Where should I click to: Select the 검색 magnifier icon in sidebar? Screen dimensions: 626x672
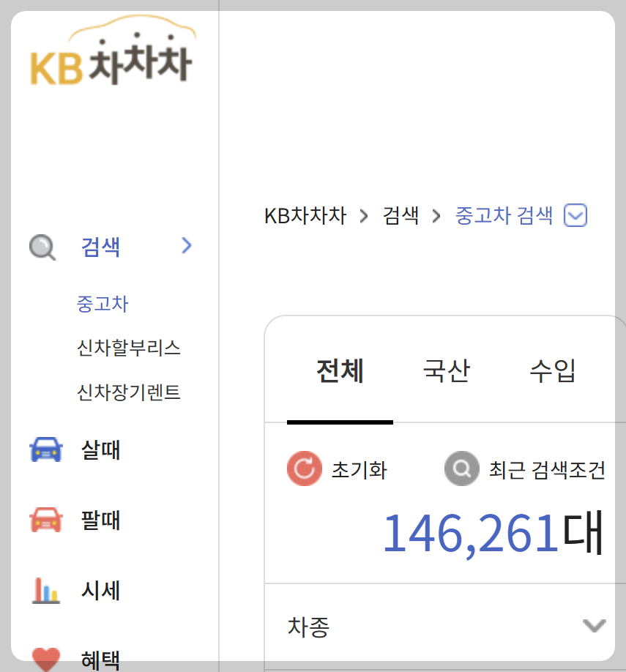pos(42,247)
